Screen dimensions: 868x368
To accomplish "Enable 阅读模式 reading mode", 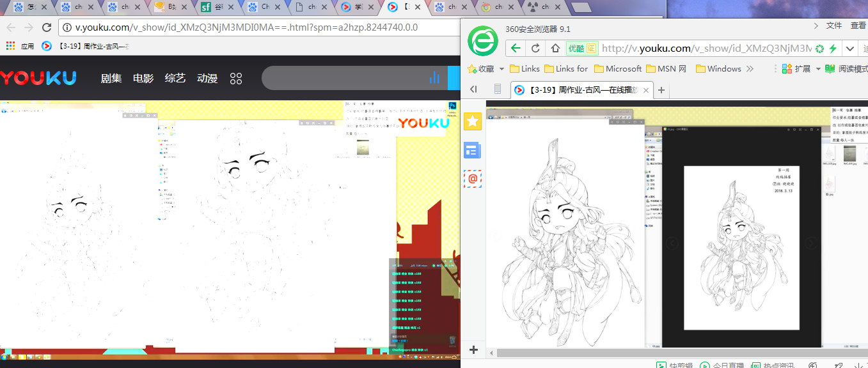I will 846,68.
